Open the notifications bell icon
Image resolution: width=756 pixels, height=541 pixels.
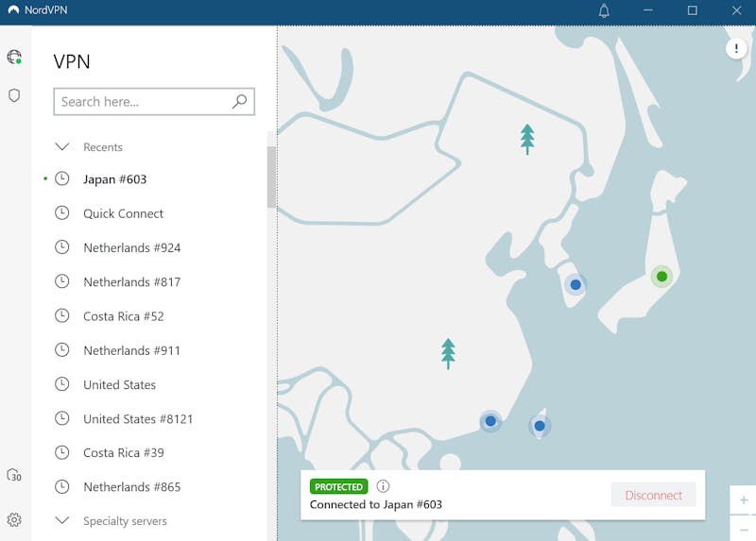604,11
